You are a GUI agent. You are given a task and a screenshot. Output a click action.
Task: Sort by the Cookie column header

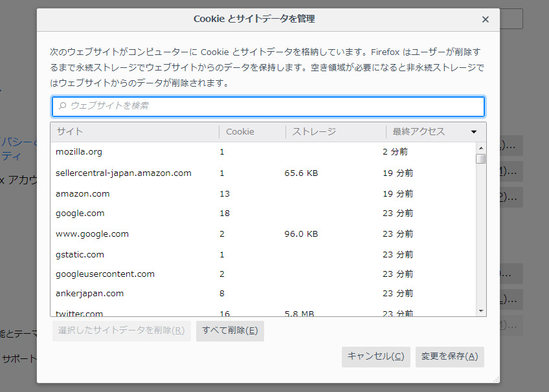252,132
